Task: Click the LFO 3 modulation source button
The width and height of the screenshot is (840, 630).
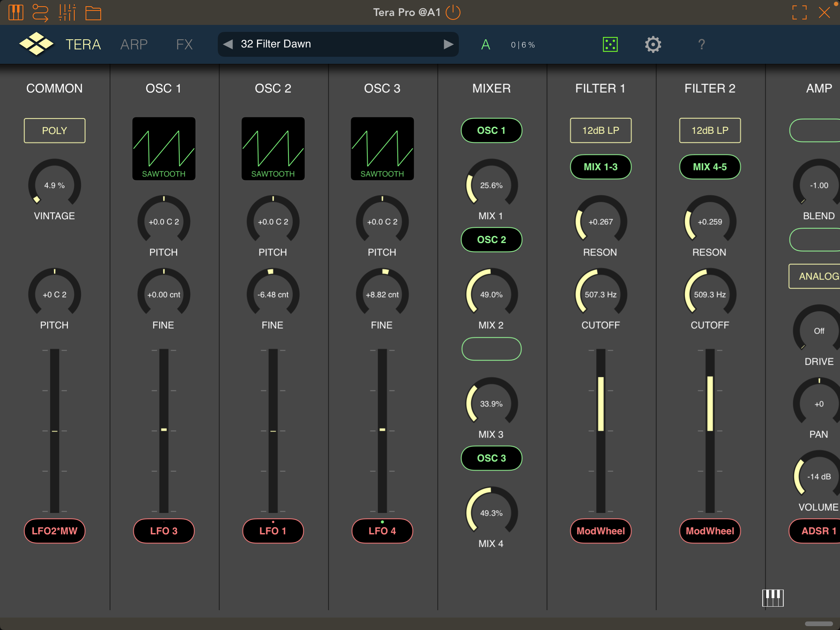Action: click(x=164, y=531)
